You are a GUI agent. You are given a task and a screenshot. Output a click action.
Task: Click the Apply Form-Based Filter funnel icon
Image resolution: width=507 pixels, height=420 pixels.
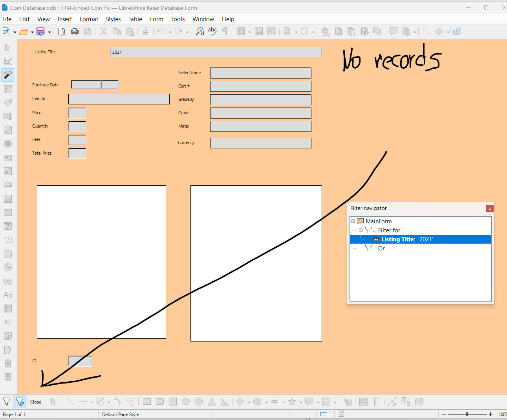pyautogui.click(x=7, y=402)
